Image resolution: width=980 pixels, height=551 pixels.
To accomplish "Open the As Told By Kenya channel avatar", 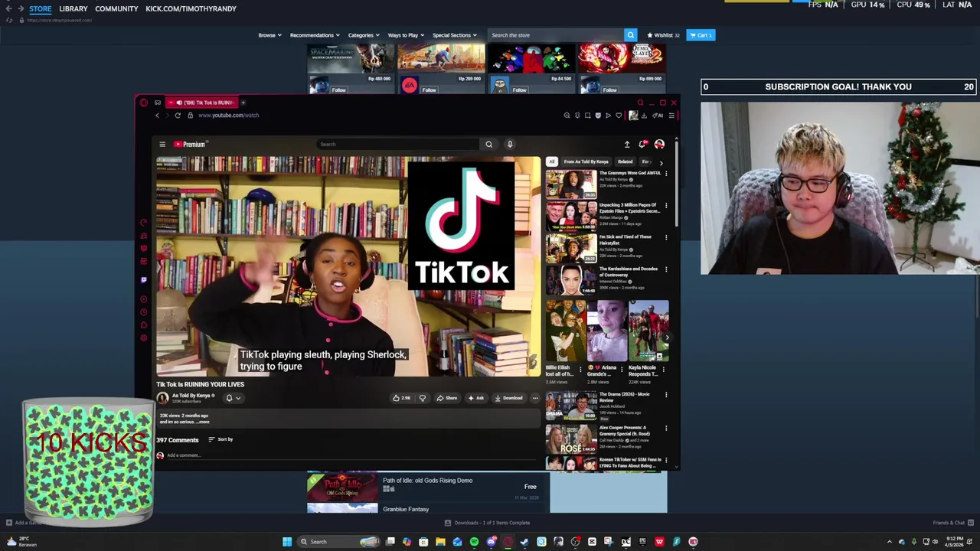I will coord(162,398).
